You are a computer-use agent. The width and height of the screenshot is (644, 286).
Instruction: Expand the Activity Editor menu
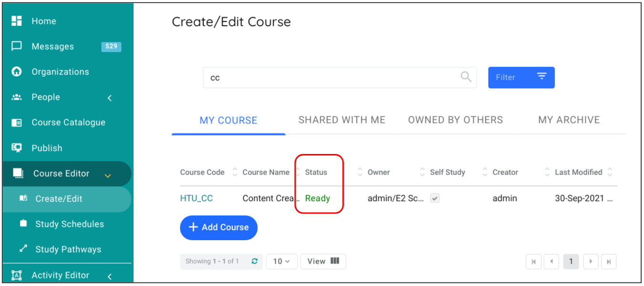click(x=110, y=276)
